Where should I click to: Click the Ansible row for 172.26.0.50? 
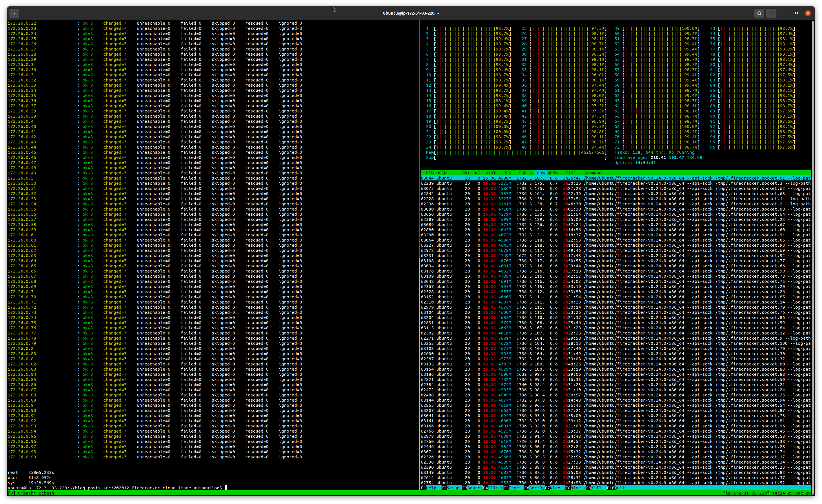(x=155, y=183)
